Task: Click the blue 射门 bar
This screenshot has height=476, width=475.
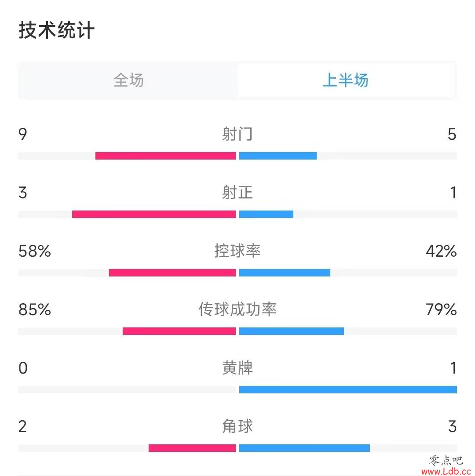Action: pos(278,156)
